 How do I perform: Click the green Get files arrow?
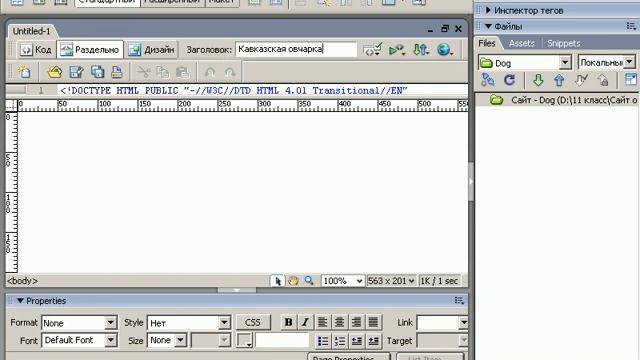[538, 80]
